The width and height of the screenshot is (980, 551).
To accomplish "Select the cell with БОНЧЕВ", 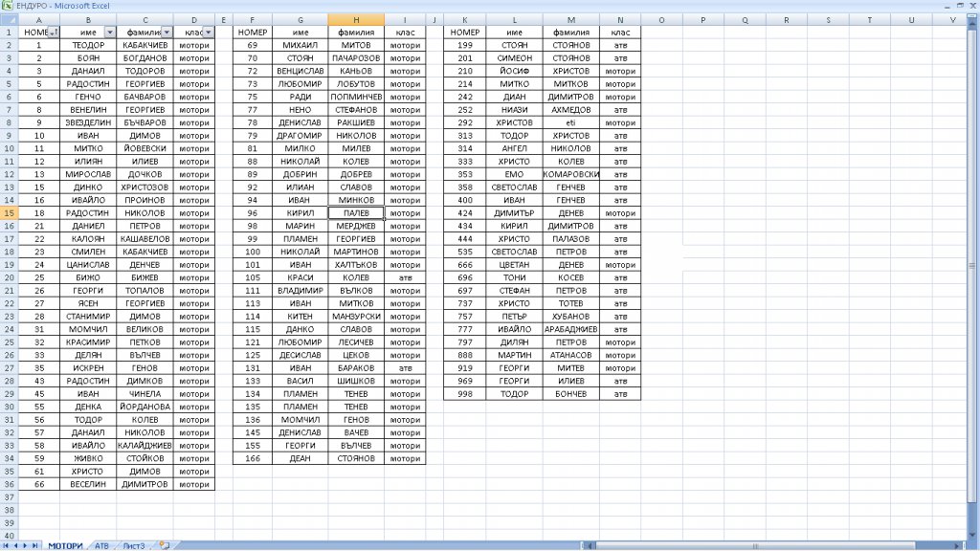I will tap(571, 394).
